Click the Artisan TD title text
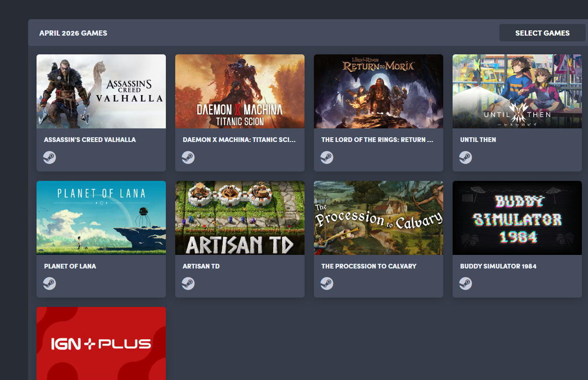Image resolution: width=588 pixels, height=380 pixels. [x=201, y=266]
